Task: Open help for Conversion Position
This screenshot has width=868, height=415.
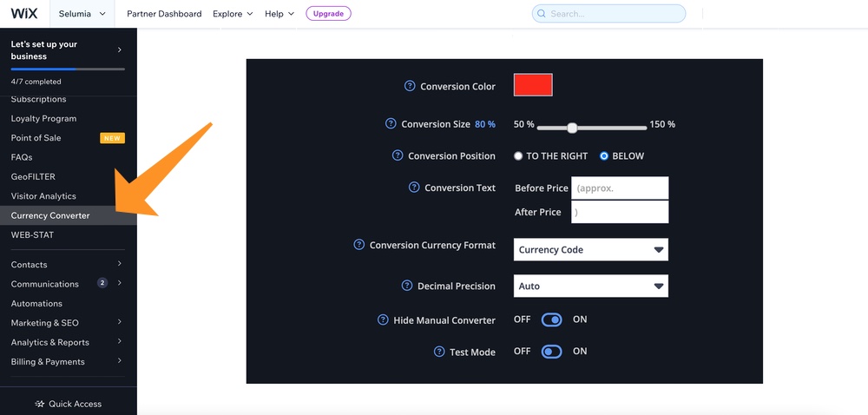Action: pyautogui.click(x=398, y=155)
